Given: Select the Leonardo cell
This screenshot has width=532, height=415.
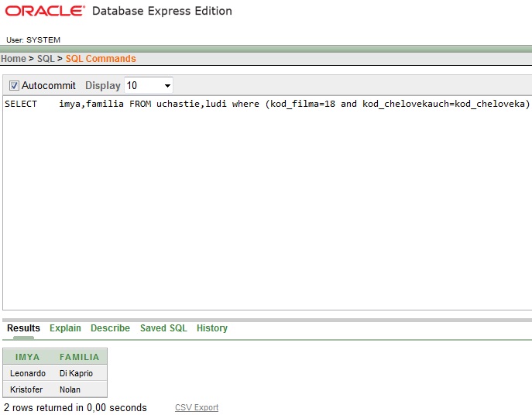Looking at the screenshot, I should tap(28, 373).
